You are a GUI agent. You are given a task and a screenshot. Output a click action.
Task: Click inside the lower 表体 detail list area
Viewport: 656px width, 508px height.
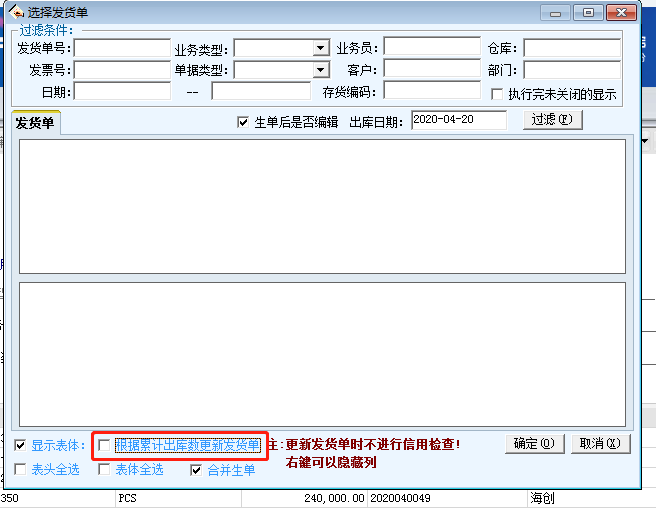tap(322, 354)
